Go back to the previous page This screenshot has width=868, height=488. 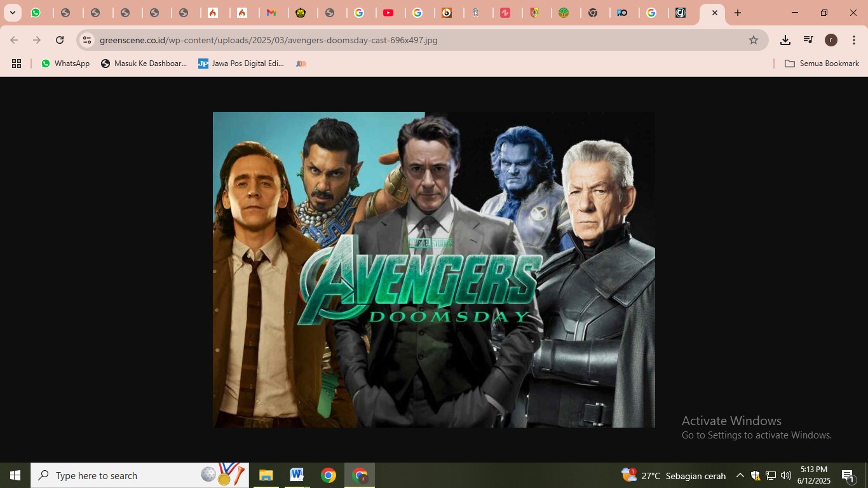click(x=14, y=40)
